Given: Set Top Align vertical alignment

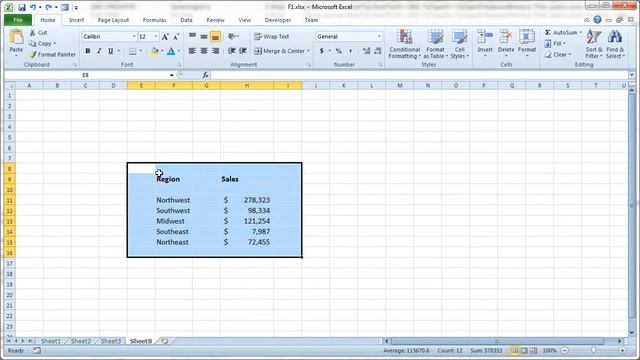Looking at the screenshot, I should coord(192,36).
